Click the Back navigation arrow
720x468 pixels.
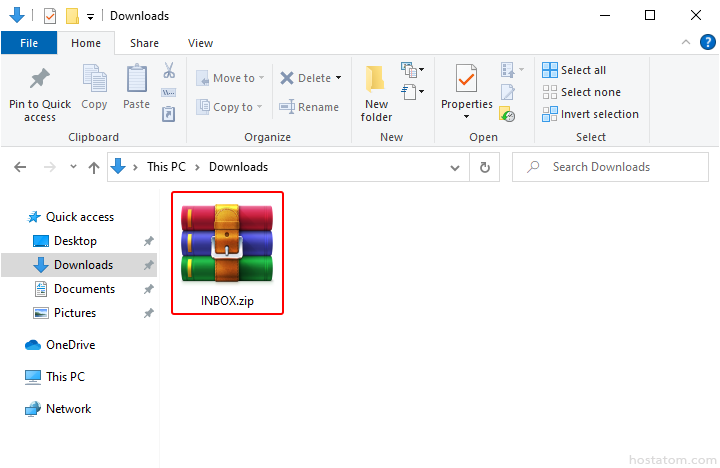pyautogui.click(x=20, y=167)
